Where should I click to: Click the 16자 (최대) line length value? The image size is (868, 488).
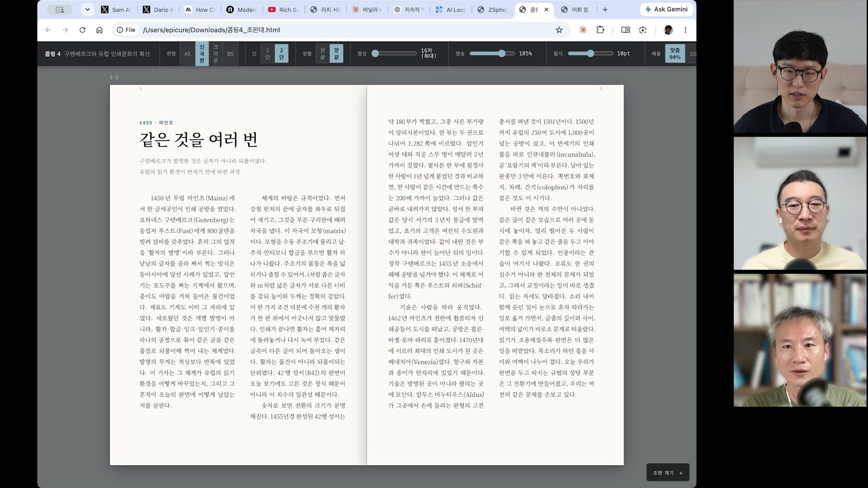click(x=429, y=54)
